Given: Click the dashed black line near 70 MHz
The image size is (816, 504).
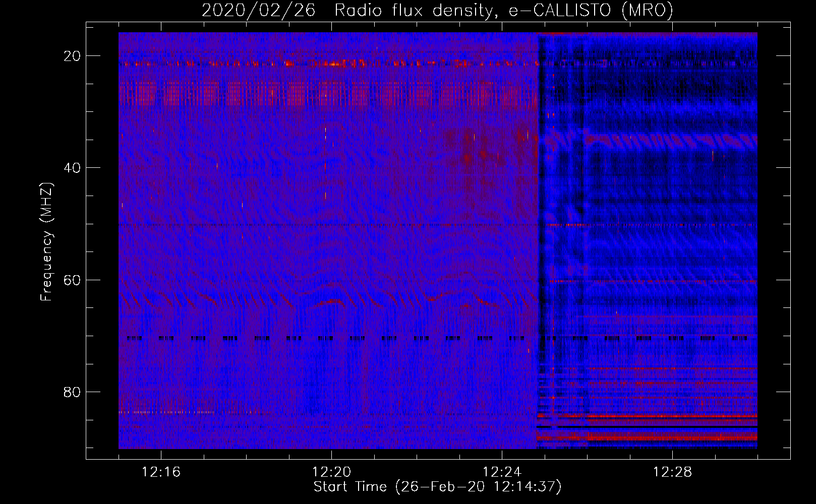Looking at the screenshot, I should 438,339.
